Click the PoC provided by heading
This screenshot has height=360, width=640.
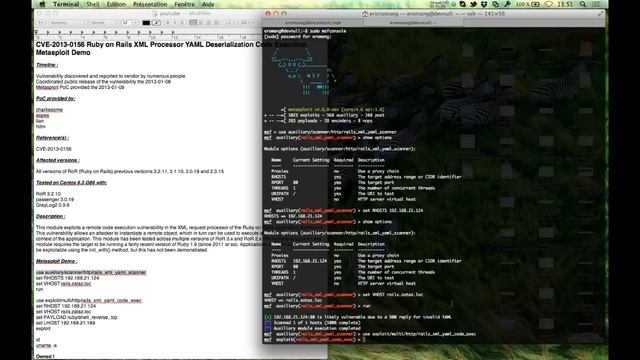[56, 98]
